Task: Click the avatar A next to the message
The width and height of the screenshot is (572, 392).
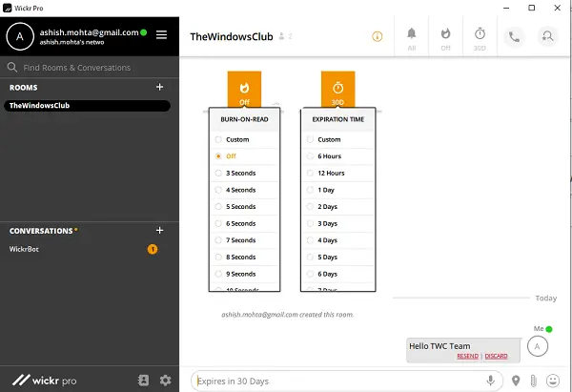Action: 538,346
